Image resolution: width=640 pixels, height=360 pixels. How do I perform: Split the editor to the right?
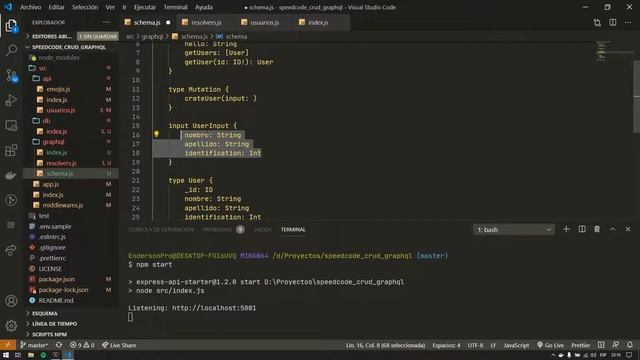tap(613, 22)
